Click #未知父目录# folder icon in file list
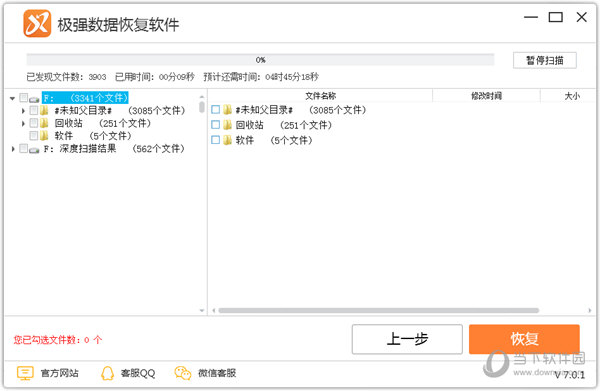The image size is (600, 391). [227, 110]
